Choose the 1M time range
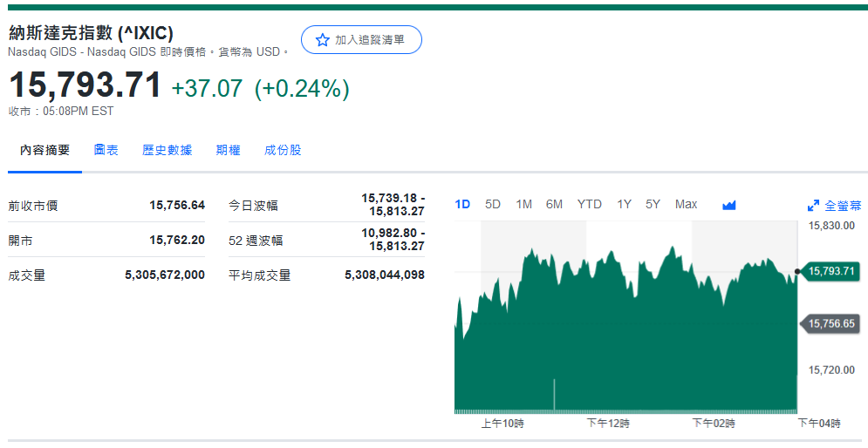This screenshot has height=448, width=868. click(x=523, y=204)
